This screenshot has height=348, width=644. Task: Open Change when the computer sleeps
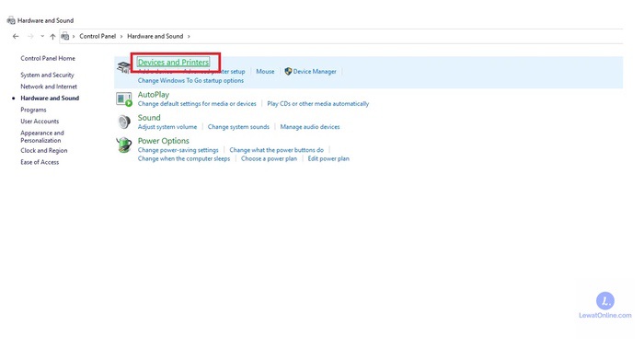184,158
